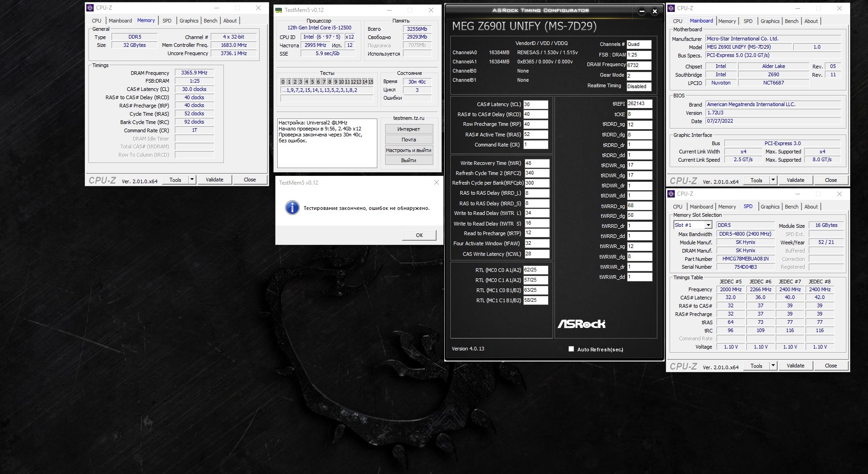Viewport: 868px width, 474px height.
Task: Click the "3736.1 MHz" uncore frequency value
Action: [x=234, y=53]
